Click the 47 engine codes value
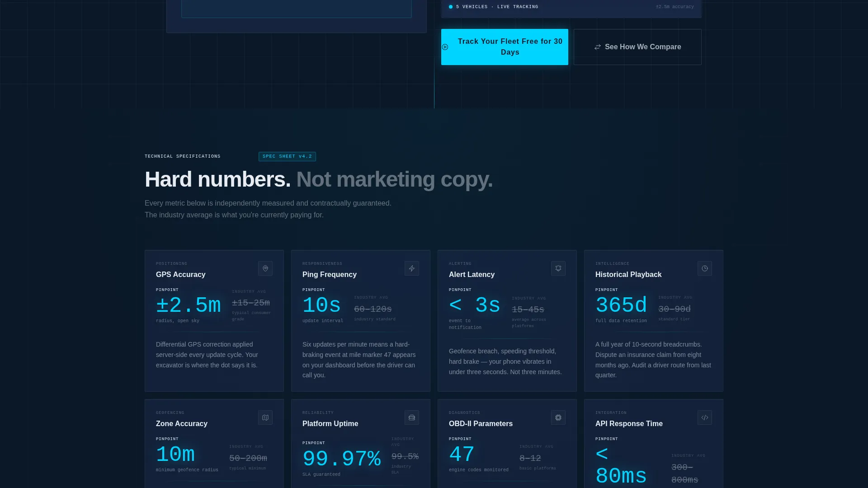 click(x=462, y=455)
